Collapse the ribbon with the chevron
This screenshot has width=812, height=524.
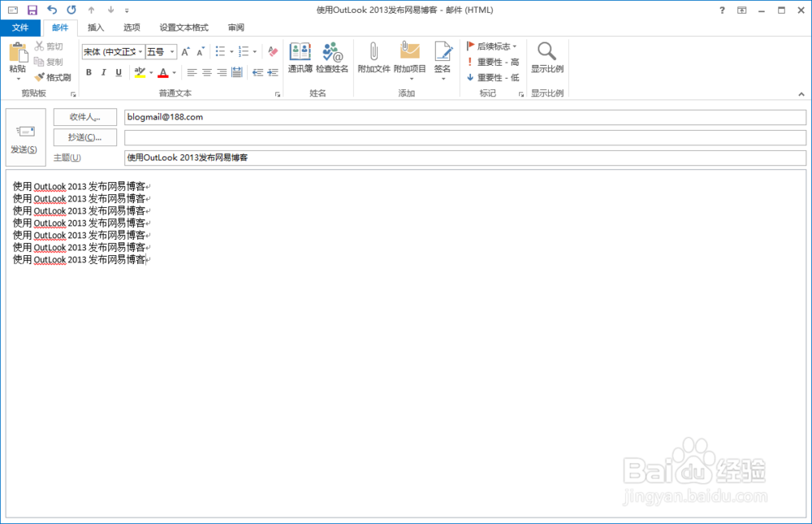tap(801, 93)
